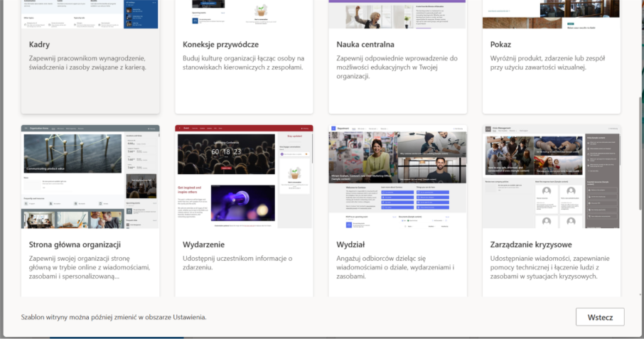Screen dimensions: 644x339
Task: Select the Kadry site template card
Action: coord(90,57)
